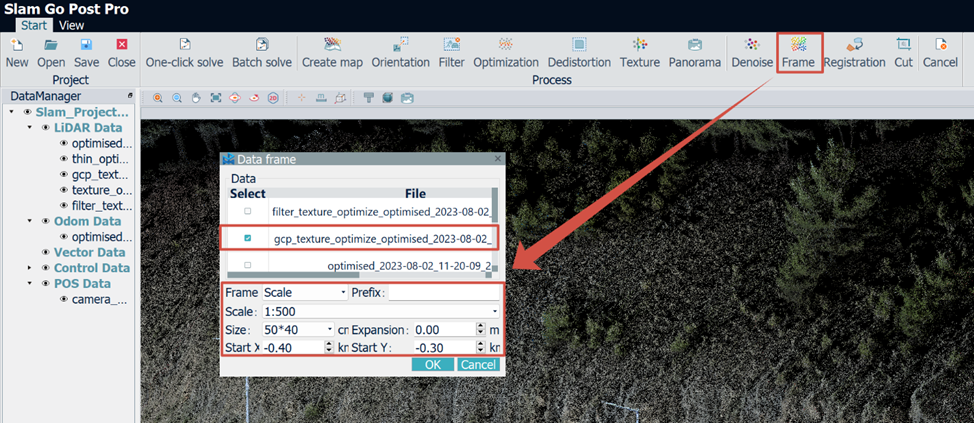This screenshot has width=974, height=423.
Task: Select the Cut tool
Action: click(903, 53)
